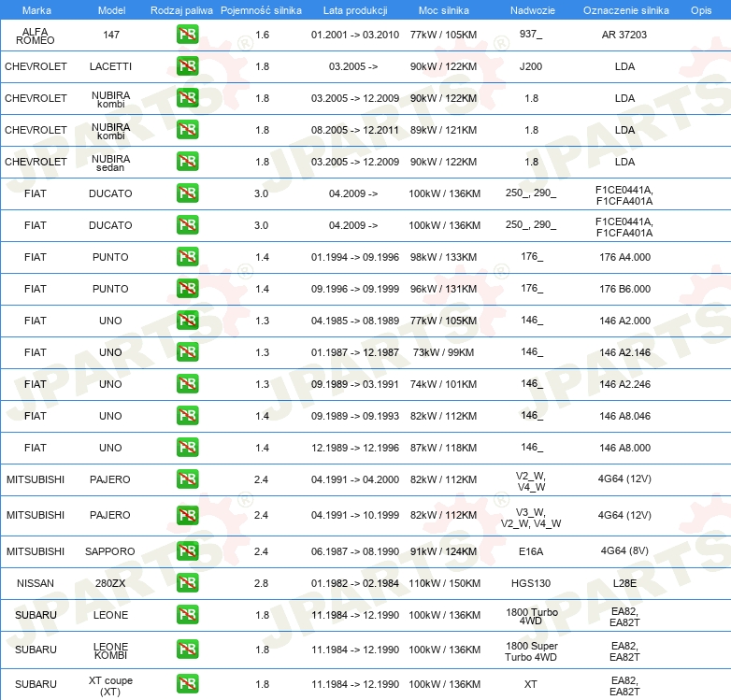The image size is (731, 700).
Task: Click fuel icon for Pajero 04.1991 -> 04.2000
Action: [187, 479]
